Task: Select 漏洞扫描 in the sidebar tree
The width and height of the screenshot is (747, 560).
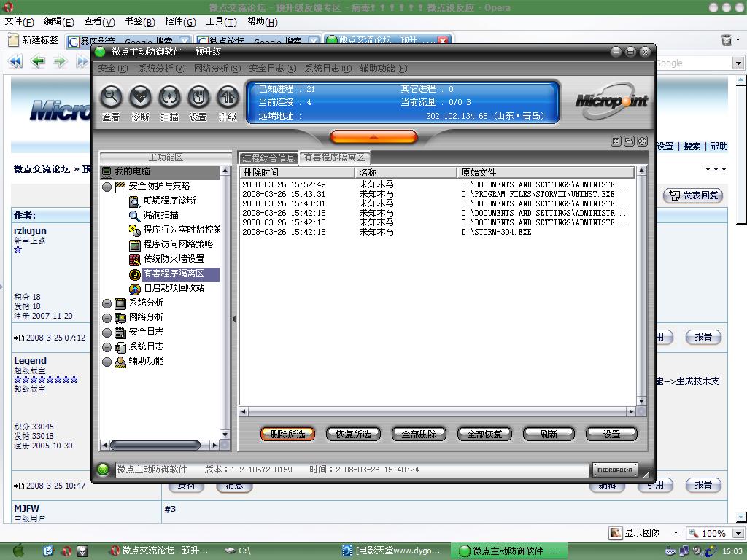Action: pyautogui.click(x=160, y=215)
